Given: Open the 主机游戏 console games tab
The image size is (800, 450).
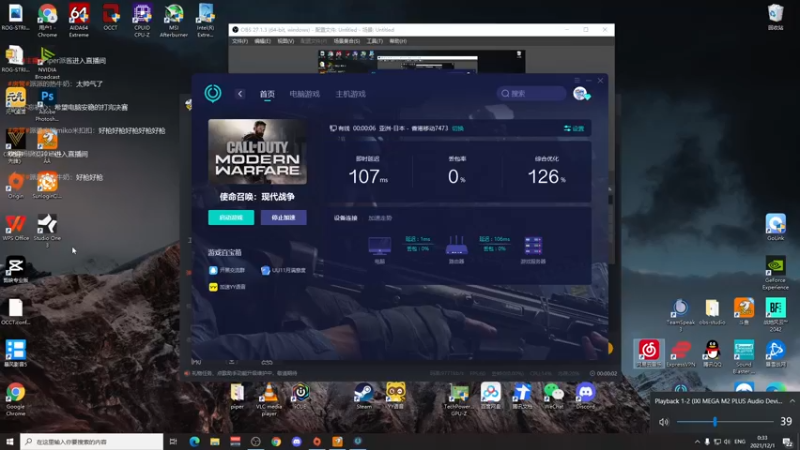Looking at the screenshot, I should (351, 94).
